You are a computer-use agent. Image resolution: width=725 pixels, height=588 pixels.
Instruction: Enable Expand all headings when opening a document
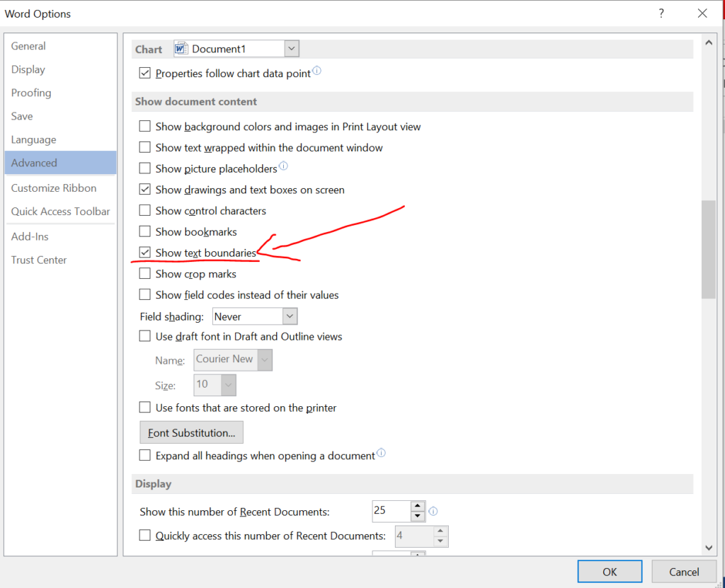[144, 456]
